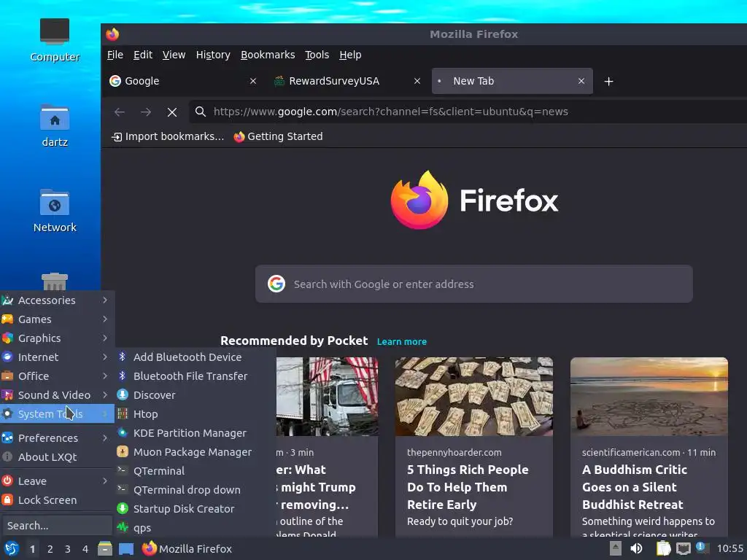Click the network connection tray icon
Viewport: 747px width, 560px height.
click(683, 548)
